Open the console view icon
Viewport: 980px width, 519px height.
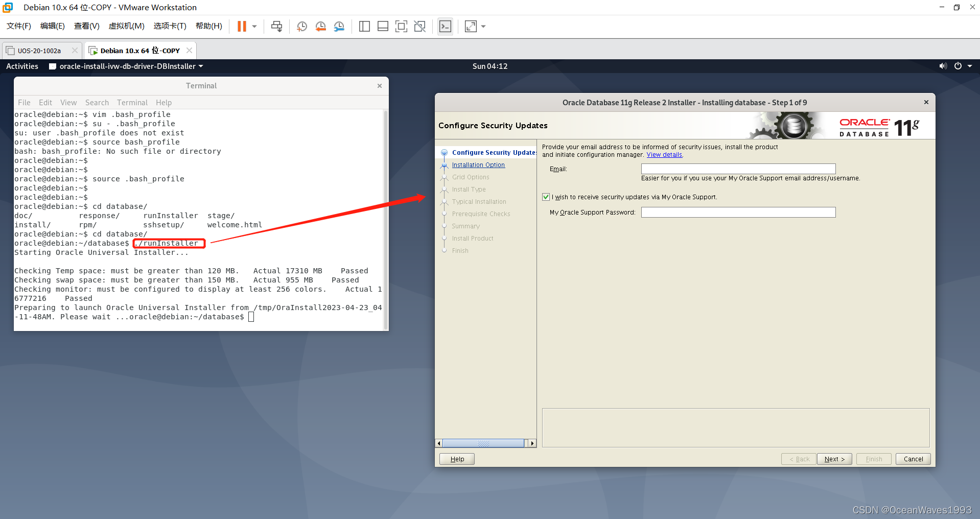(x=446, y=27)
